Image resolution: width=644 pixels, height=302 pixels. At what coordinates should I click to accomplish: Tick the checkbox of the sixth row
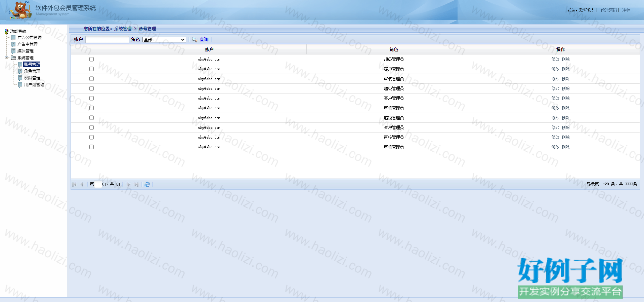91,108
